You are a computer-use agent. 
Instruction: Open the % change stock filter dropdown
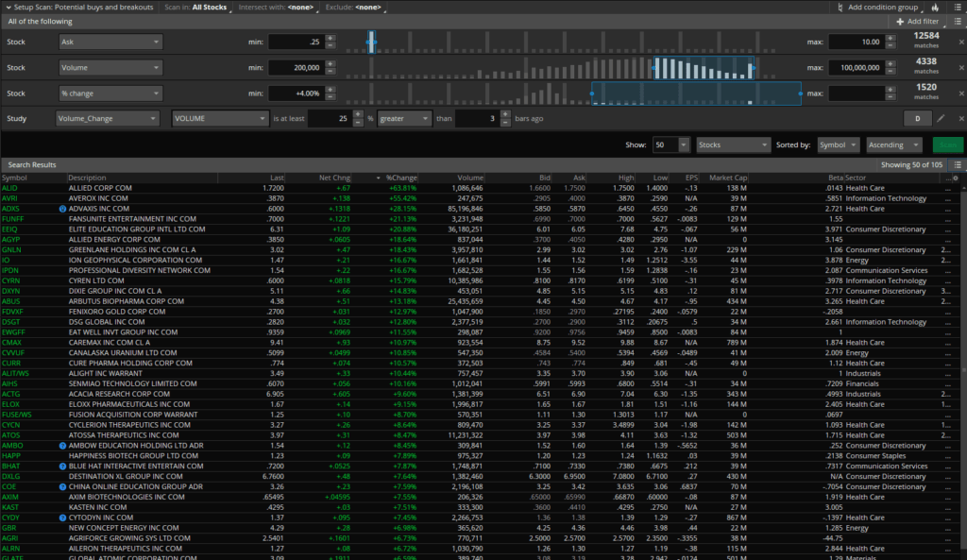click(x=110, y=93)
